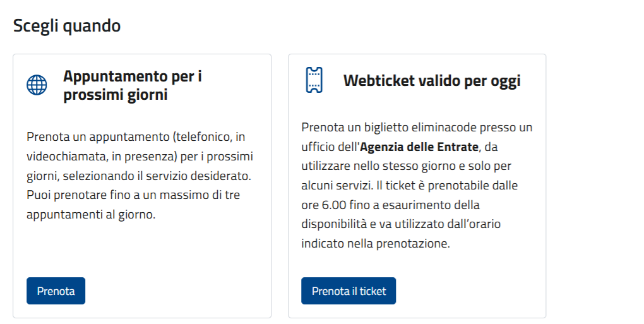Screen dimensions: 644x324
Task: Click the globe icon for appointments
Action: 37,85
